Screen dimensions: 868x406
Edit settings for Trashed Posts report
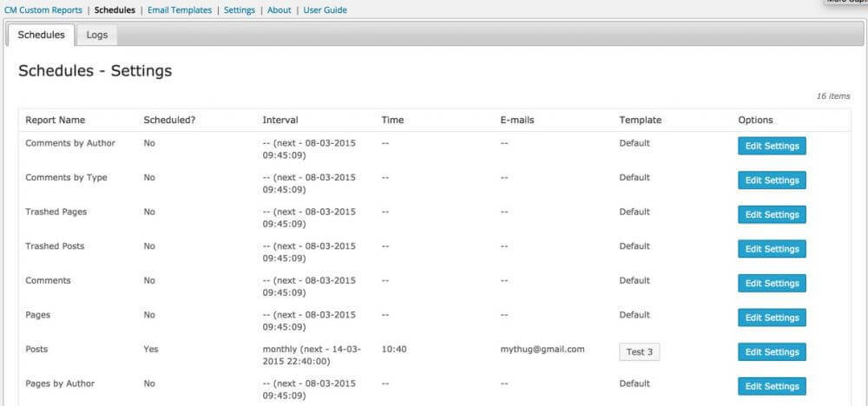pos(772,249)
